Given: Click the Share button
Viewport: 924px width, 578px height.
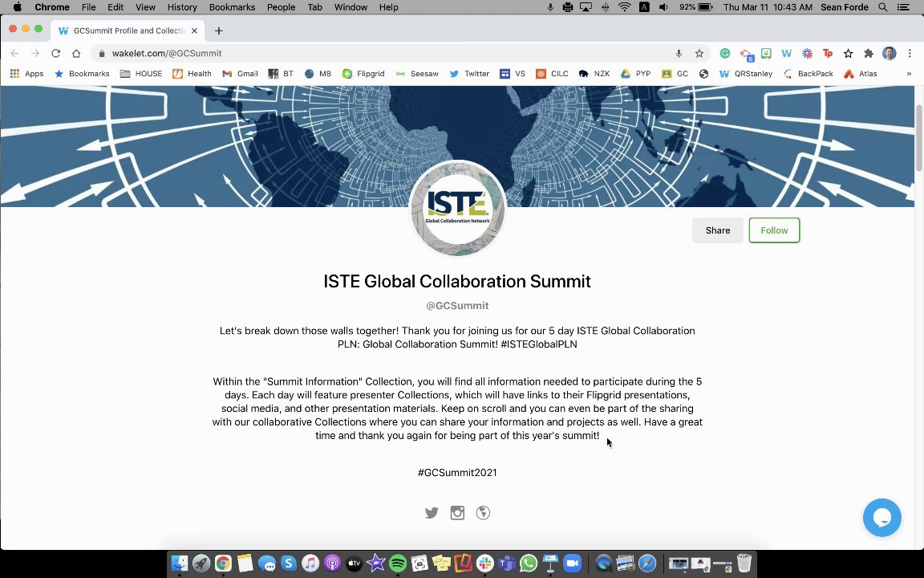Looking at the screenshot, I should point(718,230).
